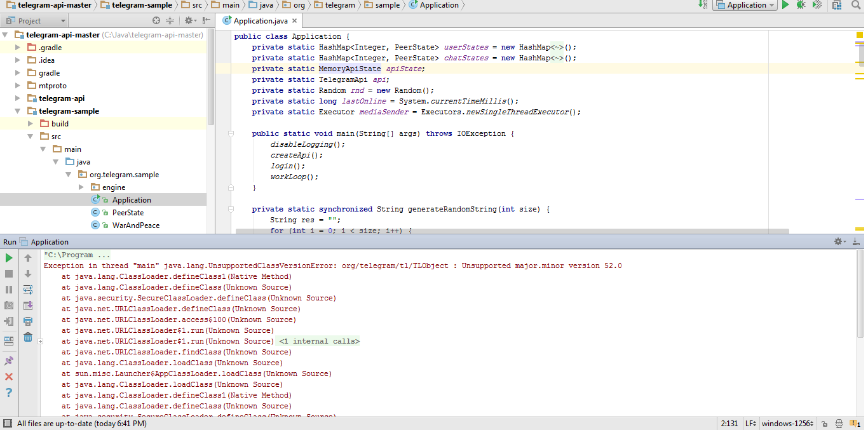
Task: Expand the telegram-api module
Action: pos(18,98)
